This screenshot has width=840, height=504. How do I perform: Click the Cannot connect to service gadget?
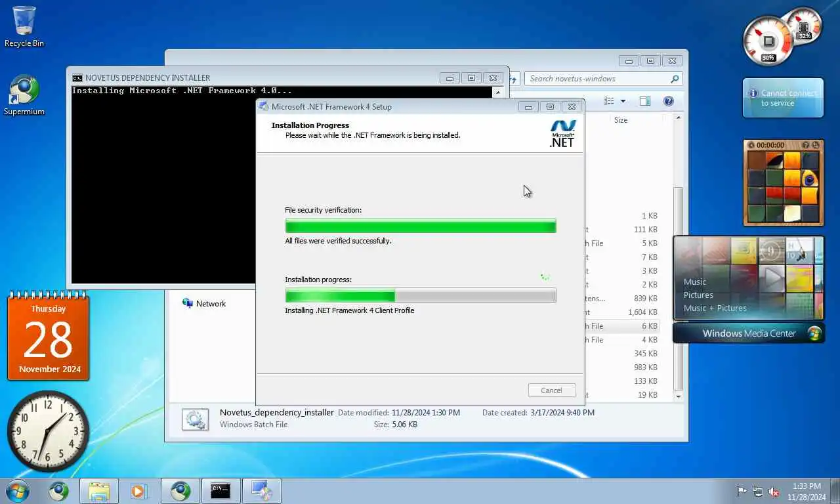click(783, 98)
